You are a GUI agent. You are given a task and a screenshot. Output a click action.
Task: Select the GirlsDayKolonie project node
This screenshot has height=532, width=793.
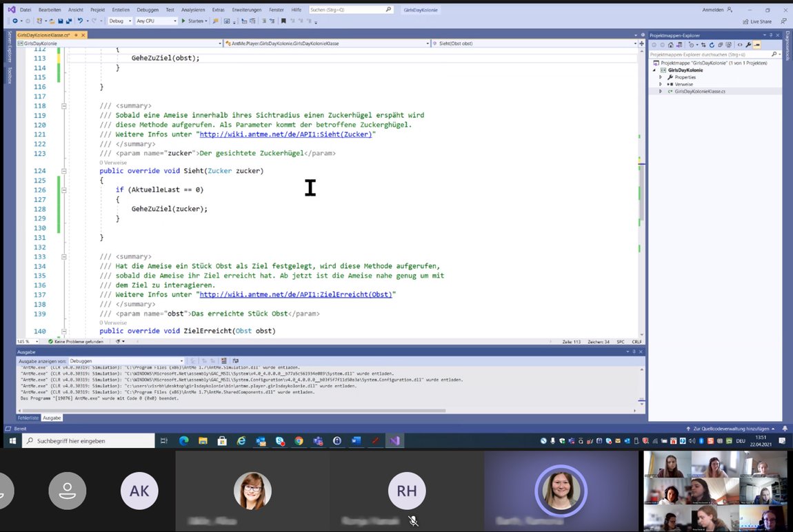coord(685,70)
